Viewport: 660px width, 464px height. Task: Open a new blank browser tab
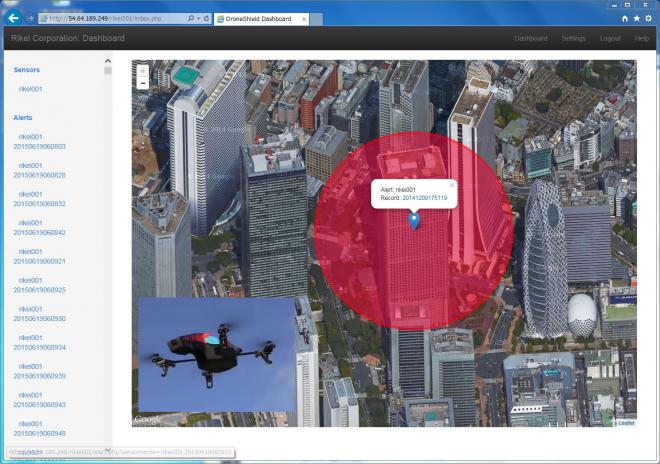(316, 19)
